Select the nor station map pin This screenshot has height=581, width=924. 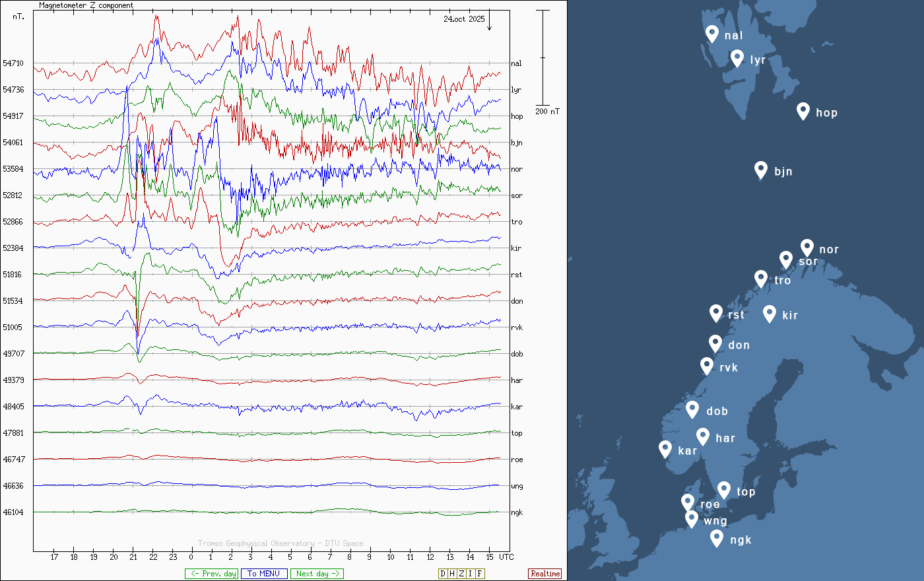pyautogui.click(x=807, y=248)
